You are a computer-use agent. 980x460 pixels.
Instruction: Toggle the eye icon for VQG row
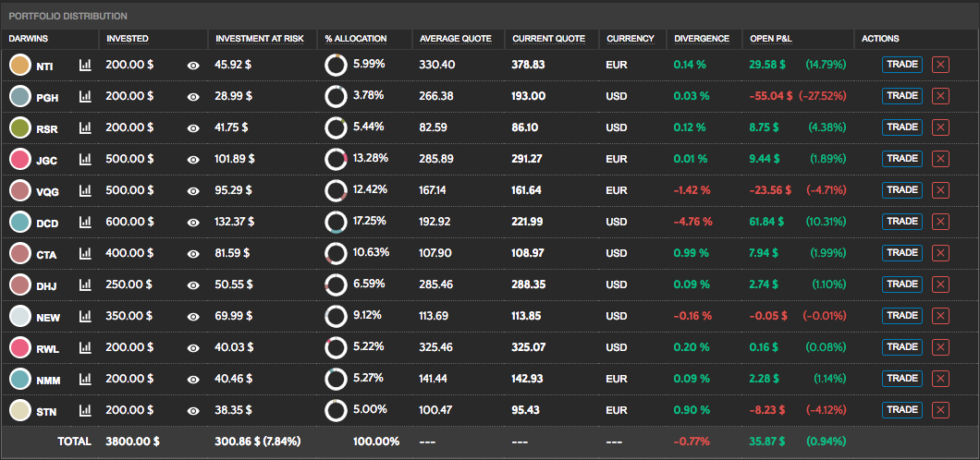click(x=193, y=191)
